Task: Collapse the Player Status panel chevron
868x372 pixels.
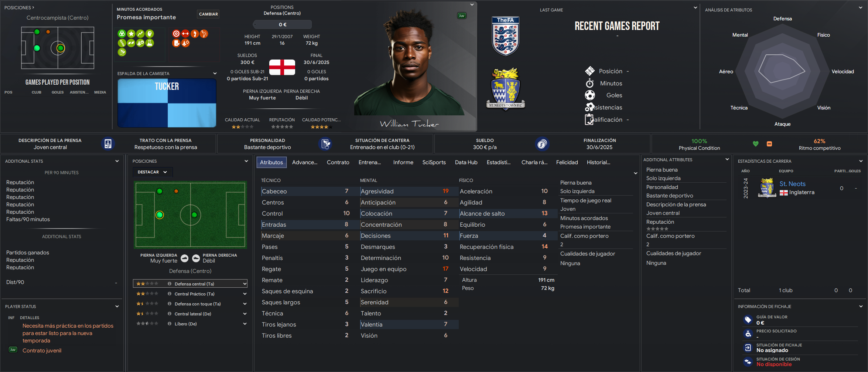Action: tap(117, 307)
